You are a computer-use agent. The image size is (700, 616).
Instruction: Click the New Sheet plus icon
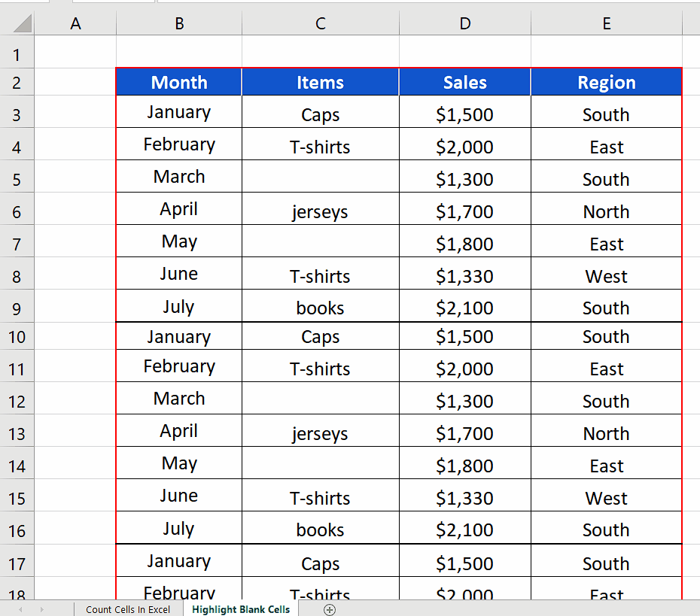329,609
